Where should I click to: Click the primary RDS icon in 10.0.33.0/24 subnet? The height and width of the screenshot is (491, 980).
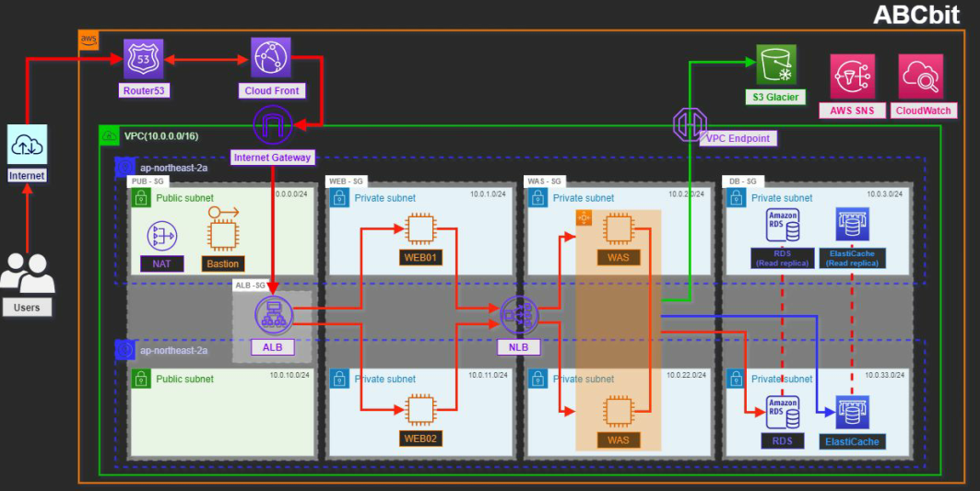pos(783,413)
